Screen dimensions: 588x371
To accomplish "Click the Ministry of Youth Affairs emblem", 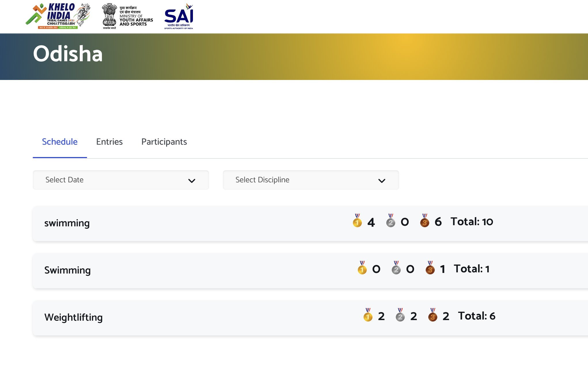I will (128, 16).
